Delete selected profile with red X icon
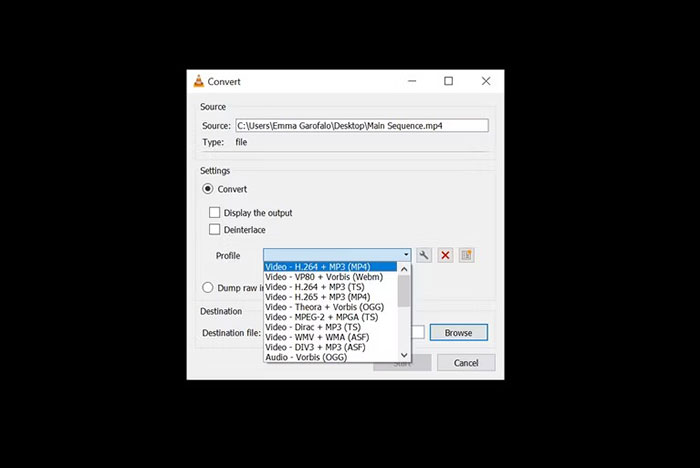Screen dimensions: 700x468 [x=445, y=255]
